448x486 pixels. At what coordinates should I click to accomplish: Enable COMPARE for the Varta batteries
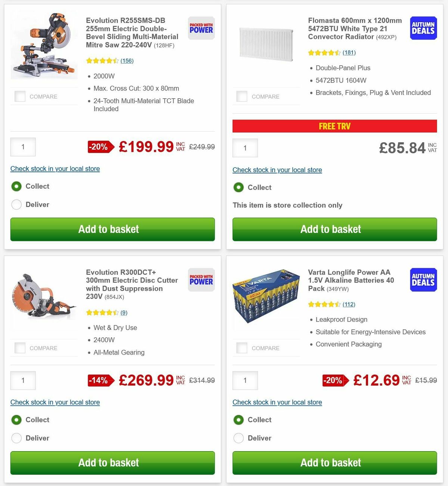[242, 348]
